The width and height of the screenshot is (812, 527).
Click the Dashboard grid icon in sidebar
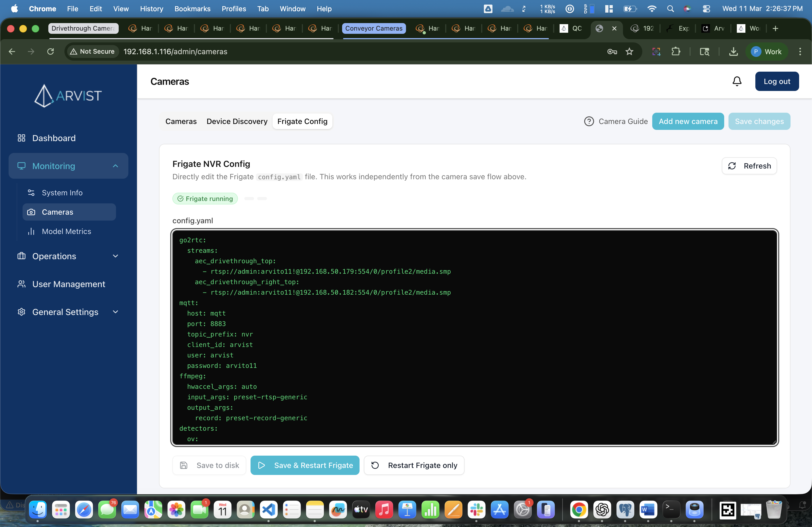21,138
